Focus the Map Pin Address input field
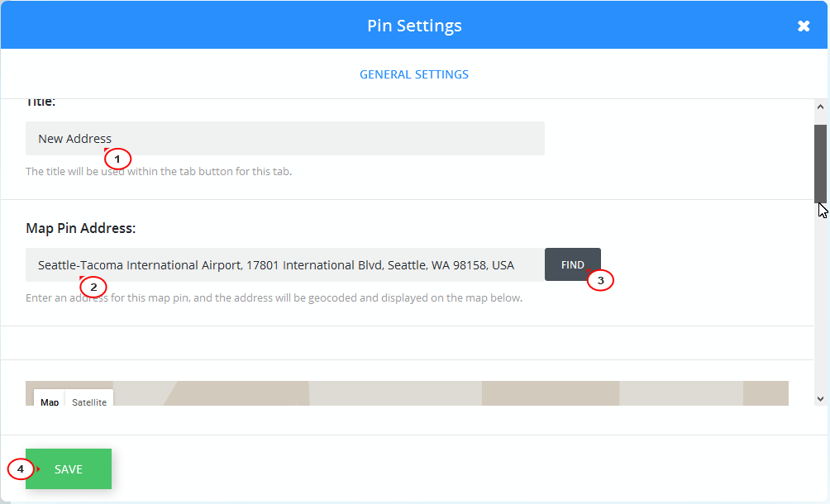The height and width of the screenshot is (504, 830). [x=284, y=265]
